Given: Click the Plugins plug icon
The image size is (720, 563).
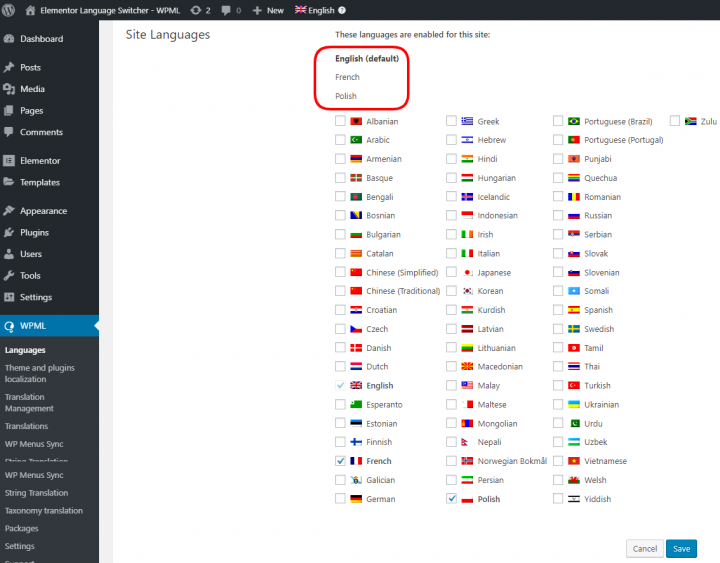Looking at the screenshot, I should click(x=9, y=232).
